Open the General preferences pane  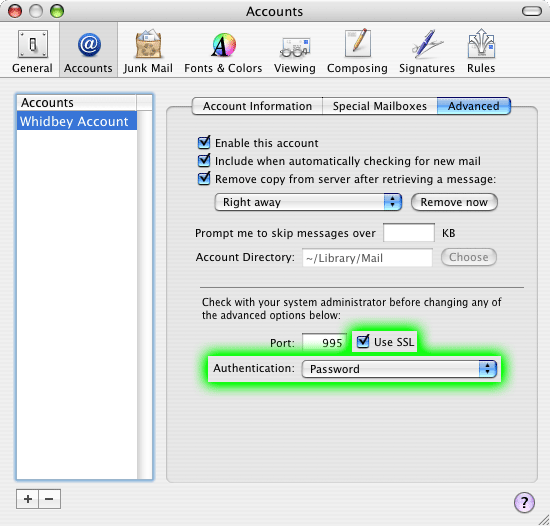tap(32, 51)
